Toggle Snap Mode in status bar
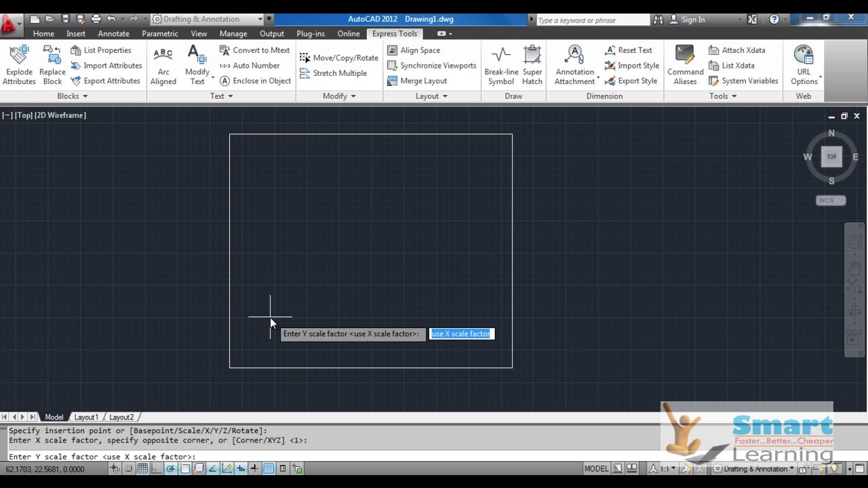868x488 pixels. click(x=128, y=468)
